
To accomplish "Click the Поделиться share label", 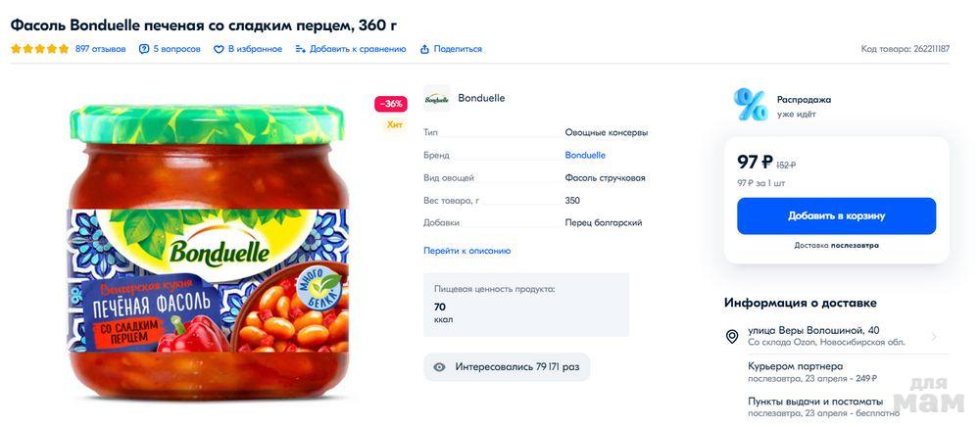I will pos(458,49).
